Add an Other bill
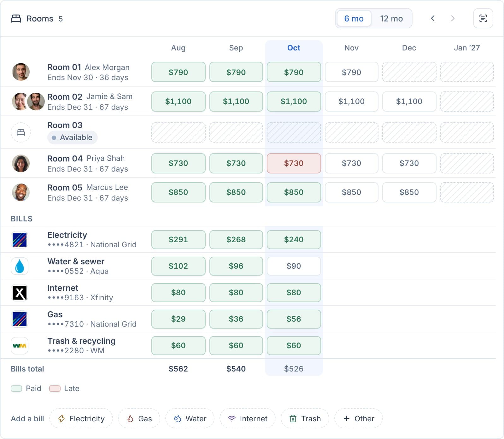504x439 pixels. click(359, 419)
